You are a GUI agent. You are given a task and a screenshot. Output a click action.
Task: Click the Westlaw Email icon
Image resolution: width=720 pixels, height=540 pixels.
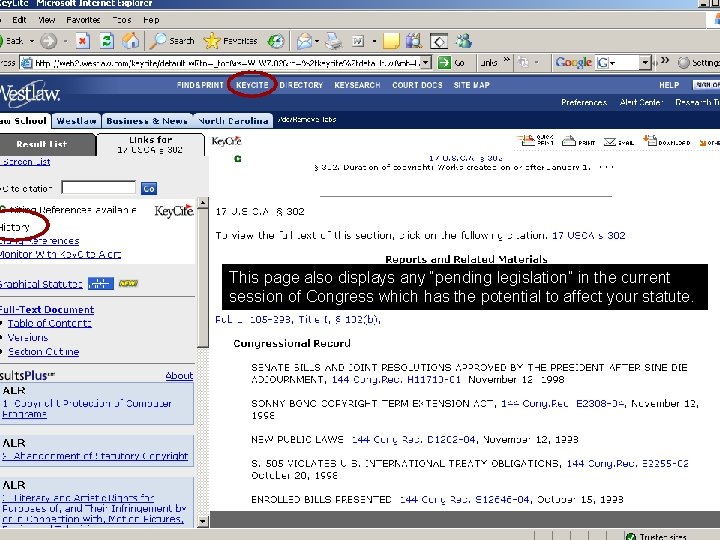pos(619,141)
